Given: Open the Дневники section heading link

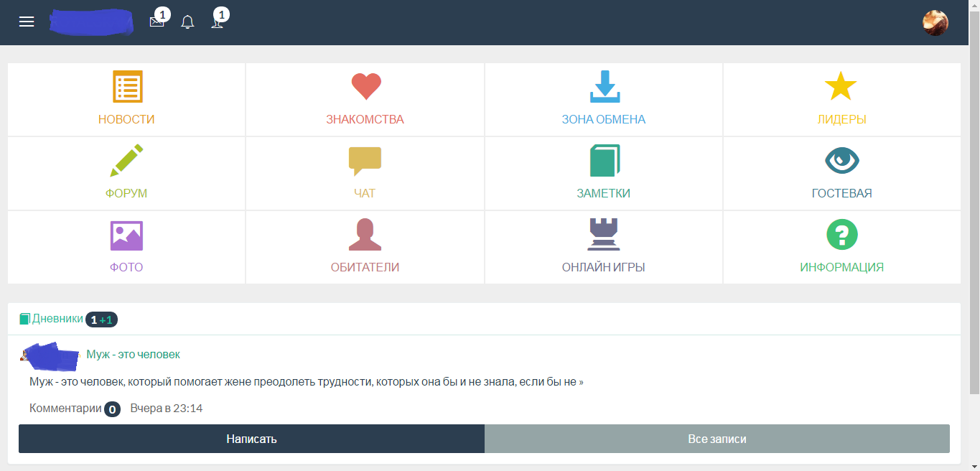Looking at the screenshot, I should pos(57,319).
